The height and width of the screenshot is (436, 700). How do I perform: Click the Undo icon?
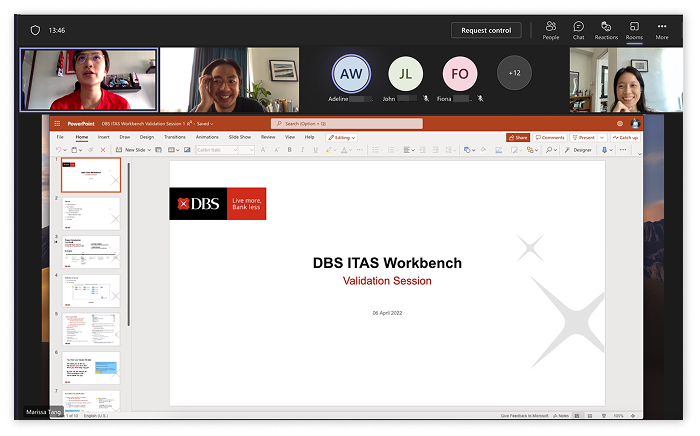(x=58, y=150)
